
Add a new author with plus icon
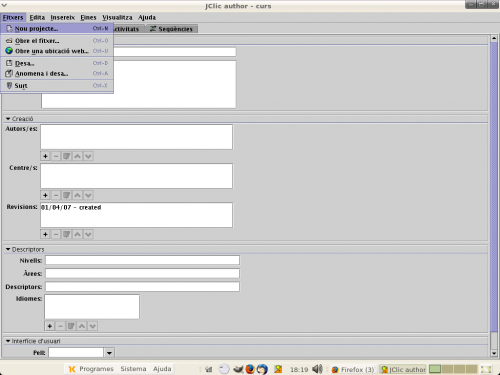pyautogui.click(x=45, y=156)
